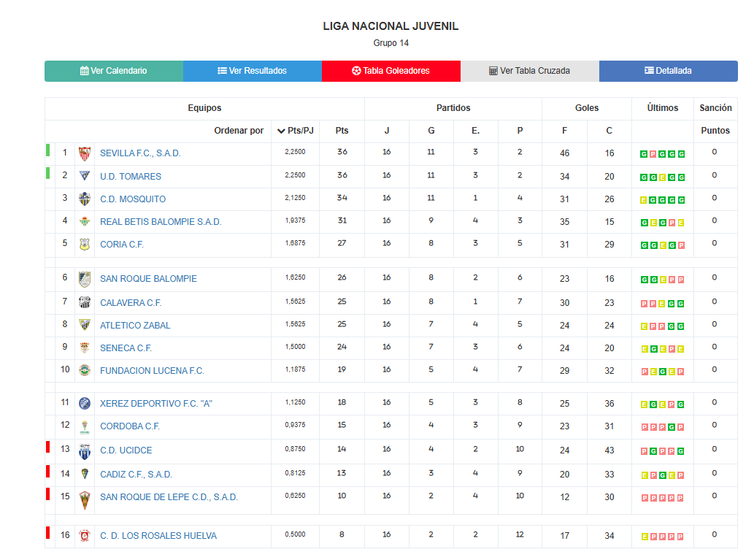Click the Coria C.F. crest icon
Image resolution: width=746 pixels, height=560 pixels.
point(85,244)
